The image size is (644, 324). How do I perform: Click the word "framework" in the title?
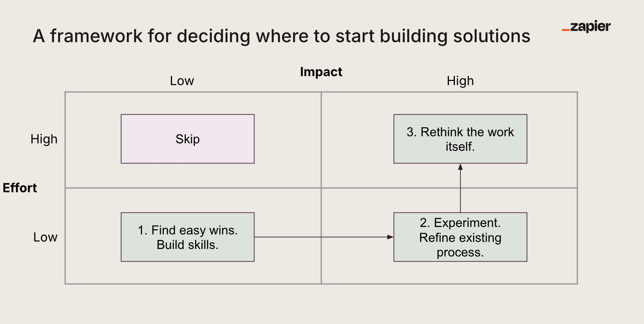pyautogui.click(x=96, y=36)
